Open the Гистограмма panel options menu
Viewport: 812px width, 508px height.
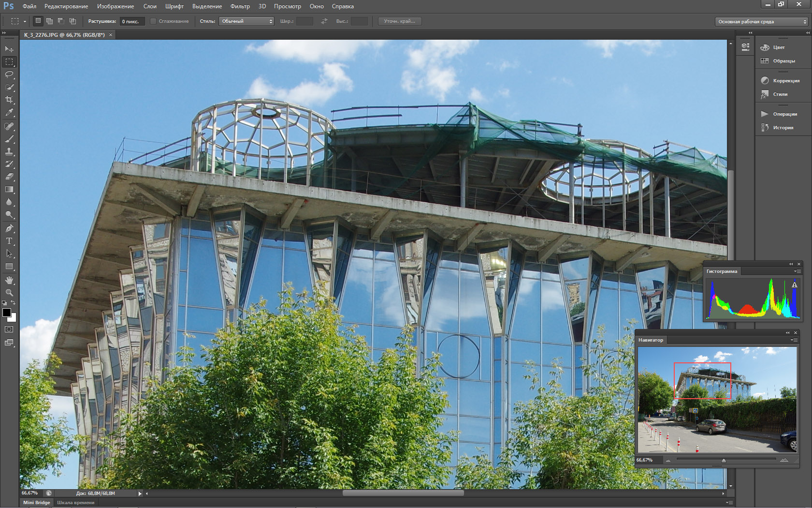(797, 271)
